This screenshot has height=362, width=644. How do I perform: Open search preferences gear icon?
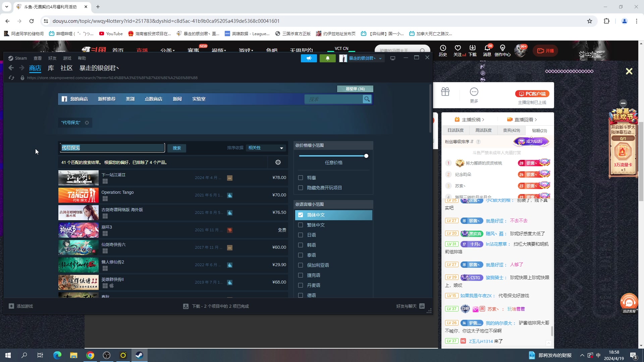[x=278, y=162]
